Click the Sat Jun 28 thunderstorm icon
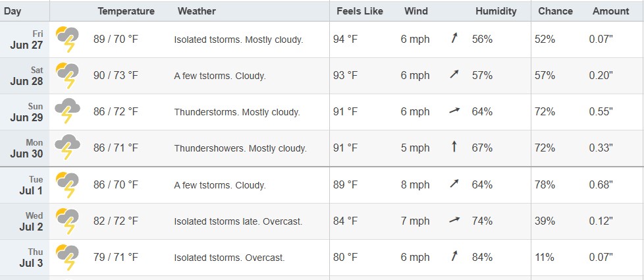This screenshot has width=644, height=280. coord(67,76)
